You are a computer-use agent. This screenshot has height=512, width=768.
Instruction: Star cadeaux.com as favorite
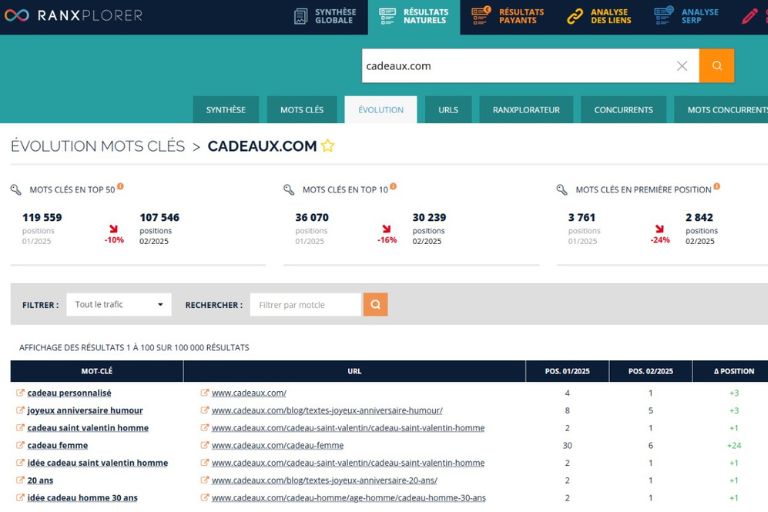click(x=328, y=146)
